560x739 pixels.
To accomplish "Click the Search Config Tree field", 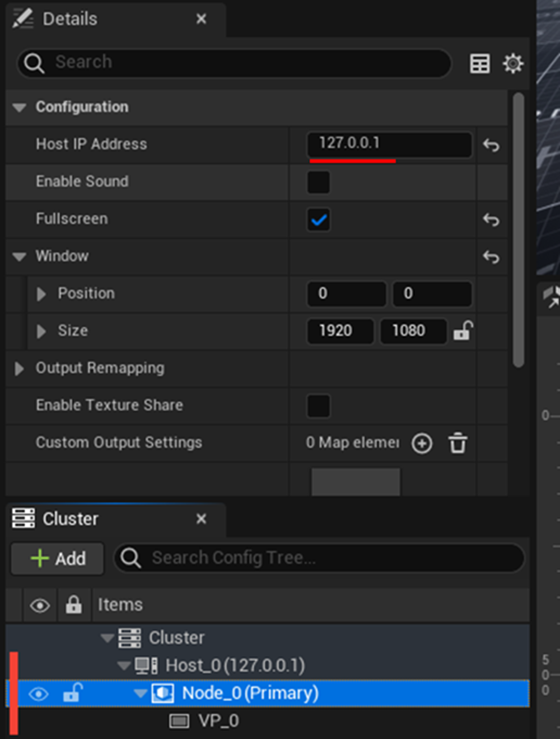I will [x=319, y=558].
